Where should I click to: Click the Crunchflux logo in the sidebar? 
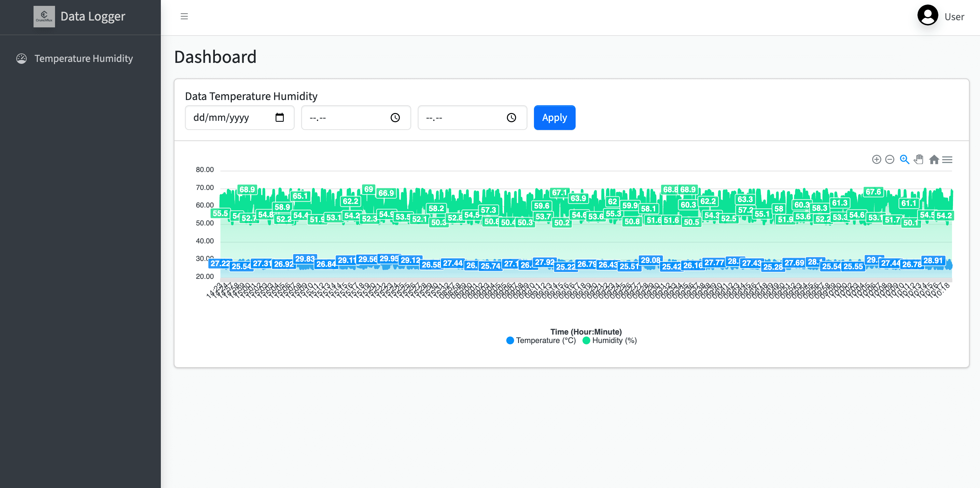pos(44,16)
